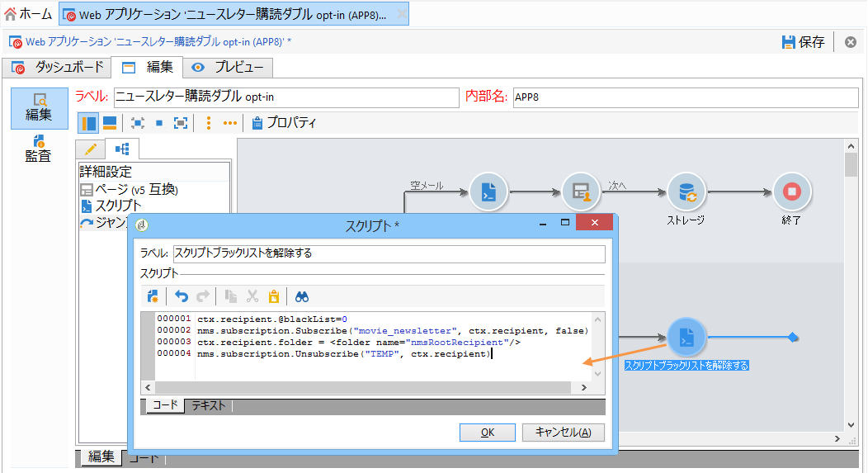868x473 pixels.
Task: Switch to the tree structure view tab
Action: pyautogui.click(x=122, y=149)
